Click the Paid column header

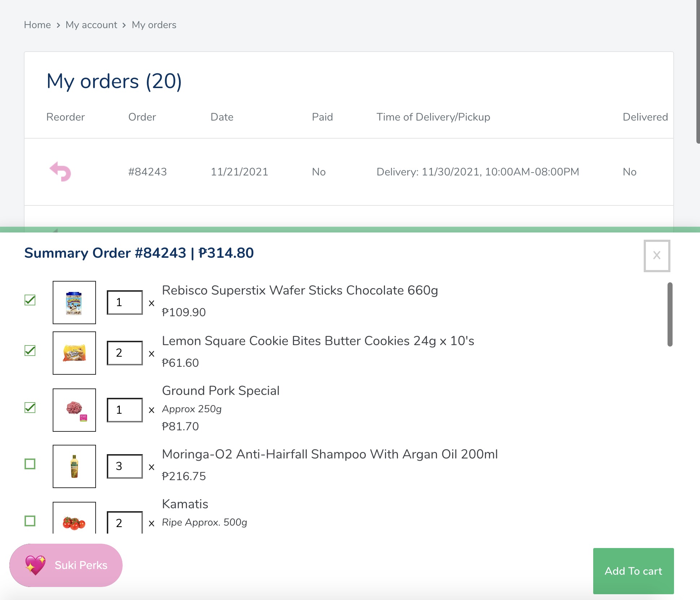(322, 117)
